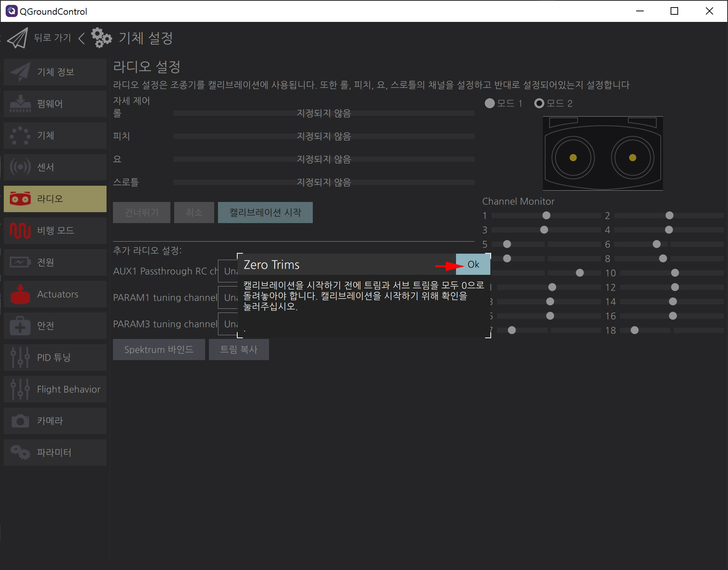Select the 비행 모드 flight modes icon
Viewport: 728px width, 570px height.
click(x=20, y=230)
